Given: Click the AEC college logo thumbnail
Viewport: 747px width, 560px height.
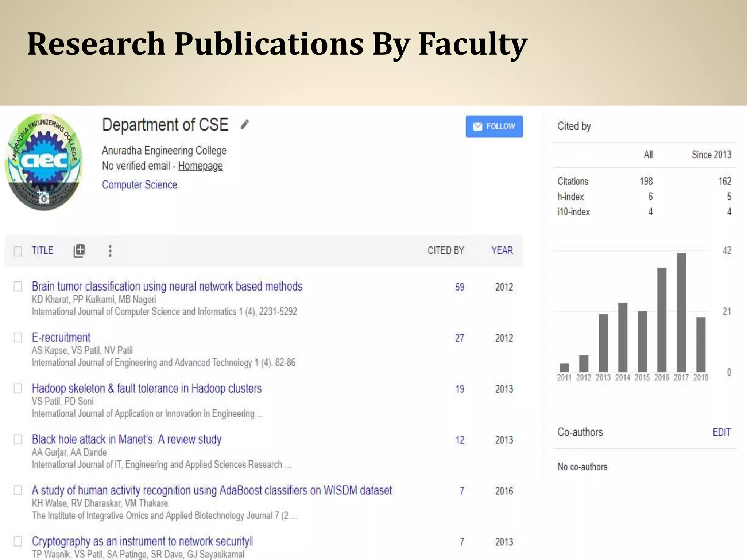Looking at the screenshot, I should (x=43, y=157).
